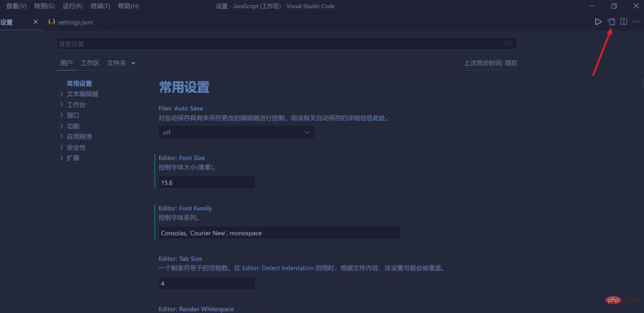Select 常用设置 in the settings tree
The width and height of the screenshot is (644, 313).
[79, 83]
